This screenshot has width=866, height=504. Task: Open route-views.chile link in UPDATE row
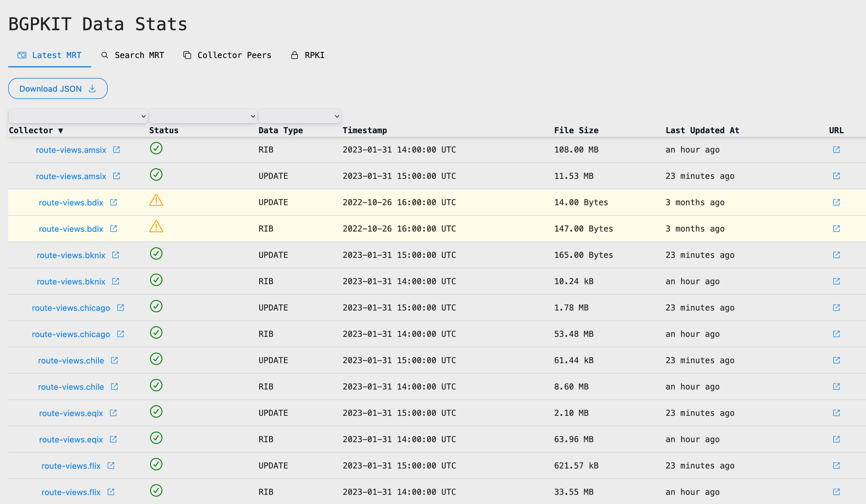click(71, 361)
